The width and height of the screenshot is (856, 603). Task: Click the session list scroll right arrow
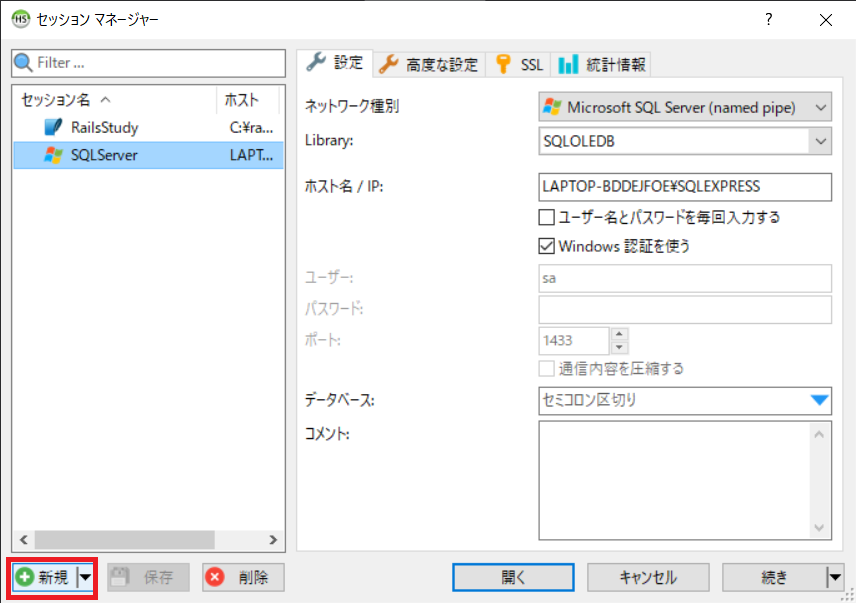click(273, 540)
